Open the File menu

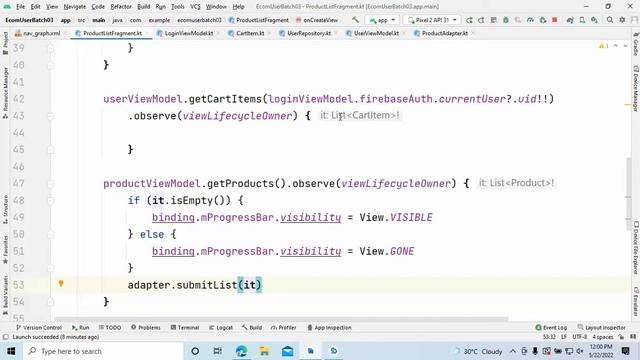tap(20, 7)
